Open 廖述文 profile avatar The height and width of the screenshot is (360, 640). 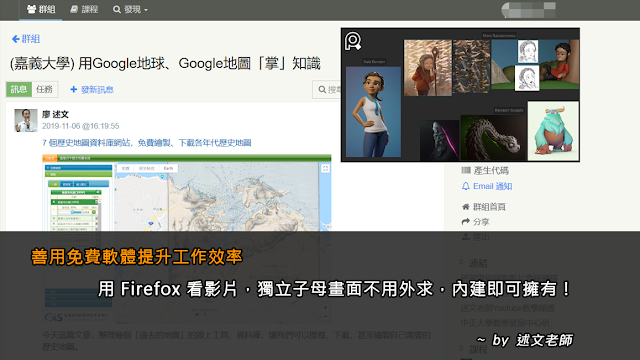pyautogui.click(x=26, y=120)
